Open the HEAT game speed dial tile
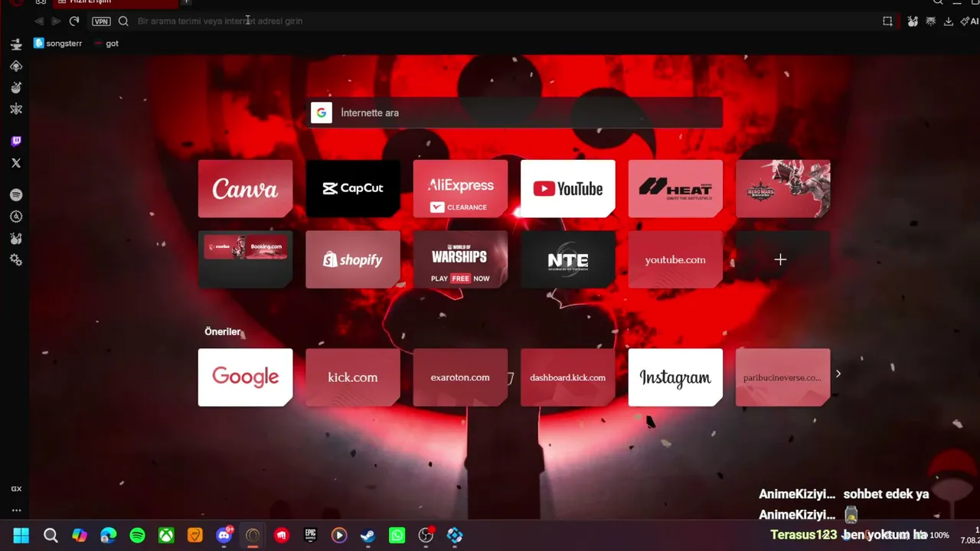This screenshot has height=551, width=980. coord(675,189)
